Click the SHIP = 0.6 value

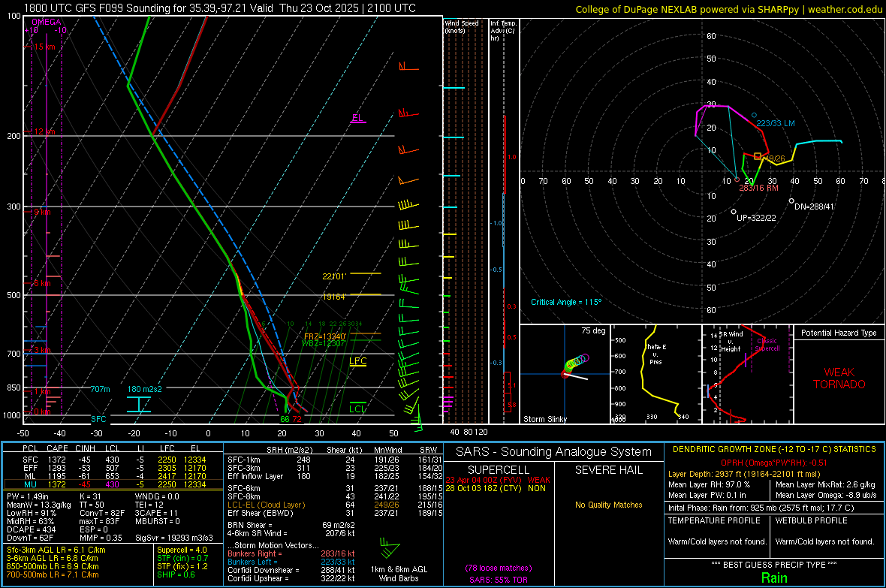pos(176,574)
